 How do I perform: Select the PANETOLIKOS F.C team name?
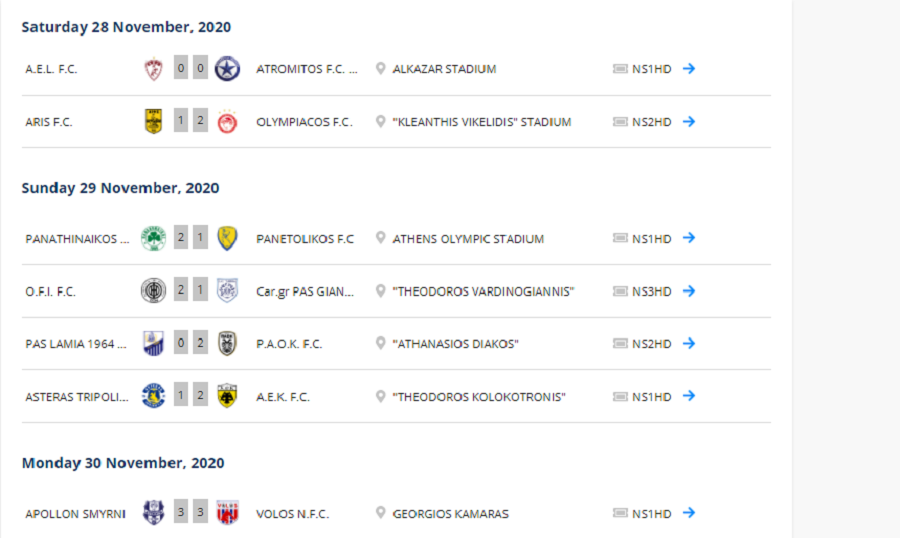pos(305,239)
